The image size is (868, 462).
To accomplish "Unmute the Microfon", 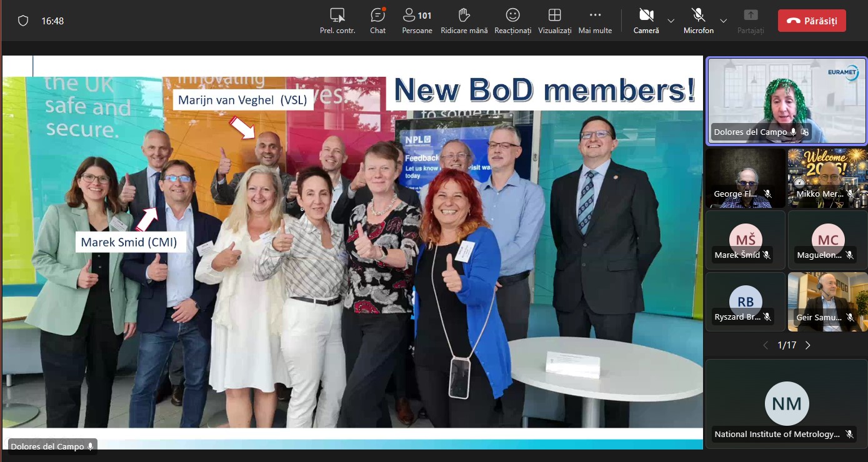I will tap(698, 21).
